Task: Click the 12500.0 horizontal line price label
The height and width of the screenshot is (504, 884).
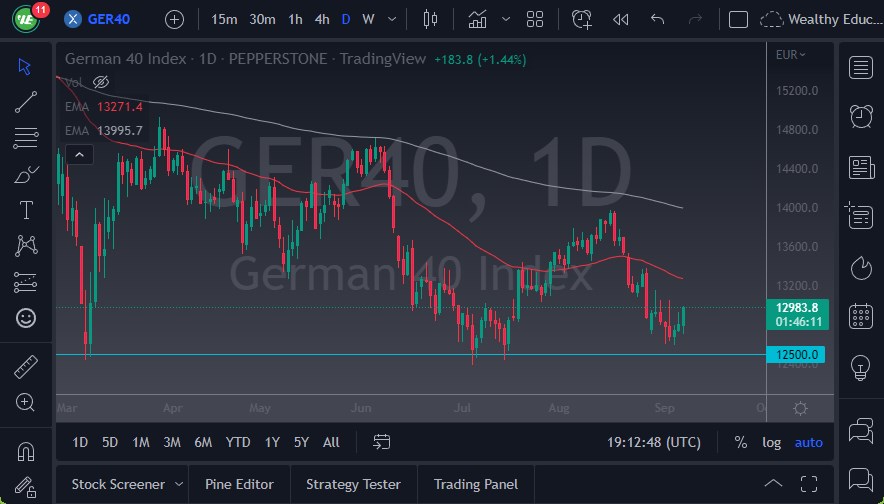Action: (x=796, y=355)
